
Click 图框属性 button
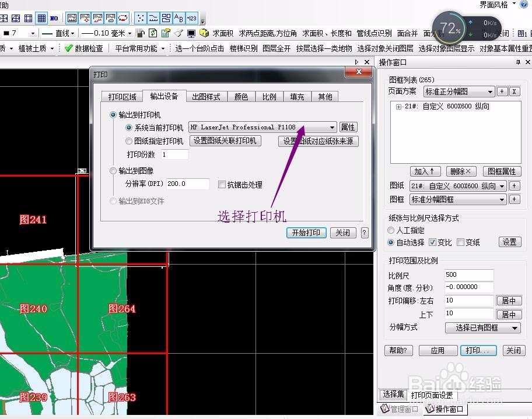tap(502, 171)
